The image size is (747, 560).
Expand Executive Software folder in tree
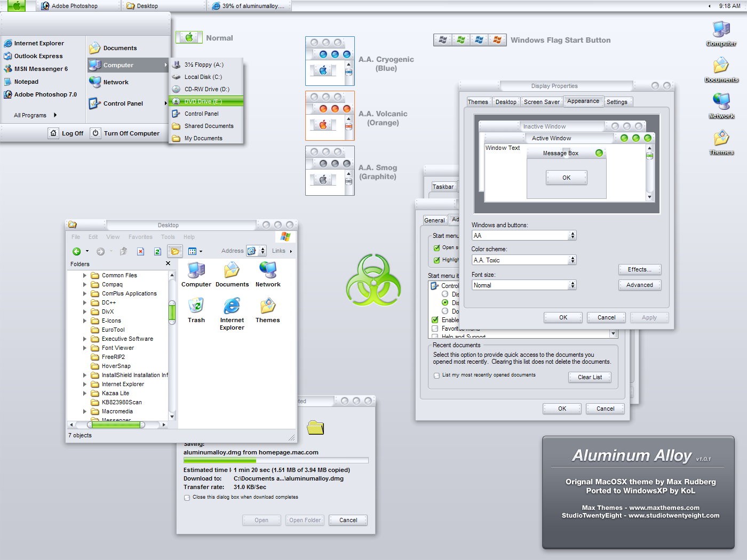tap(84, 339)
